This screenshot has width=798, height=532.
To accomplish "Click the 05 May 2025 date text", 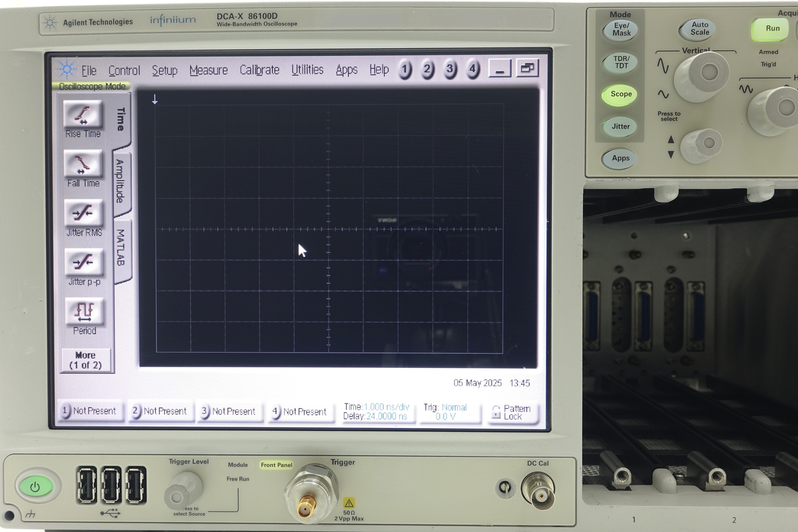I will coord(477,383).
